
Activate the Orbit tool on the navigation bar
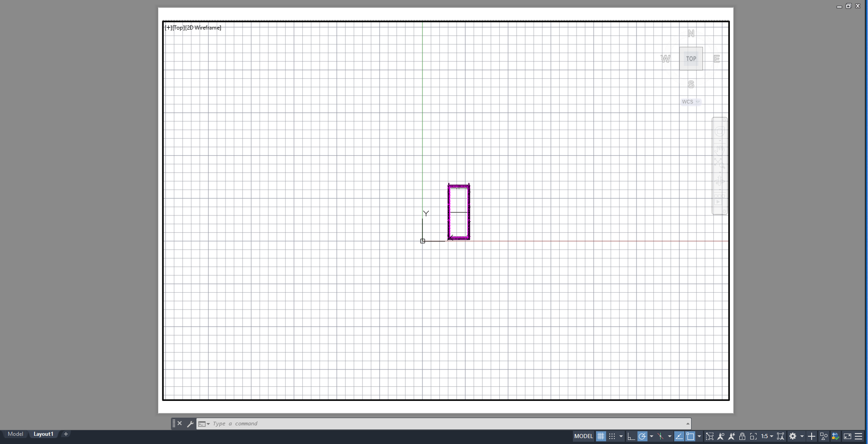719,180
